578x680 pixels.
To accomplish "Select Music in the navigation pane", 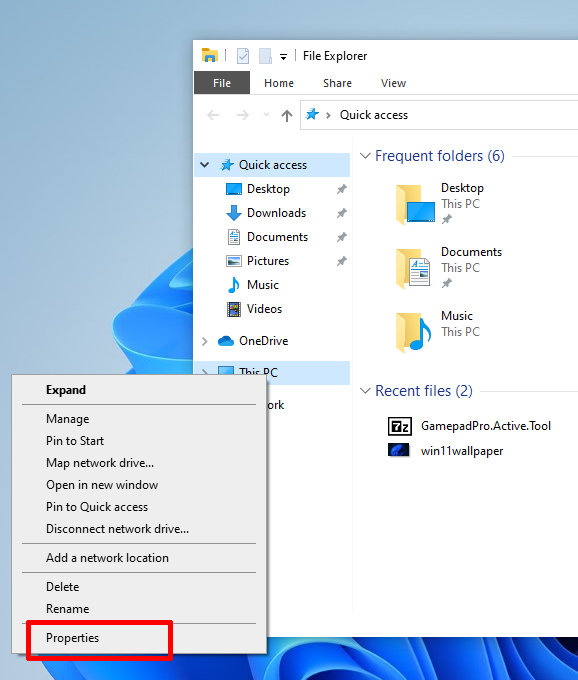I will (263, 285).
